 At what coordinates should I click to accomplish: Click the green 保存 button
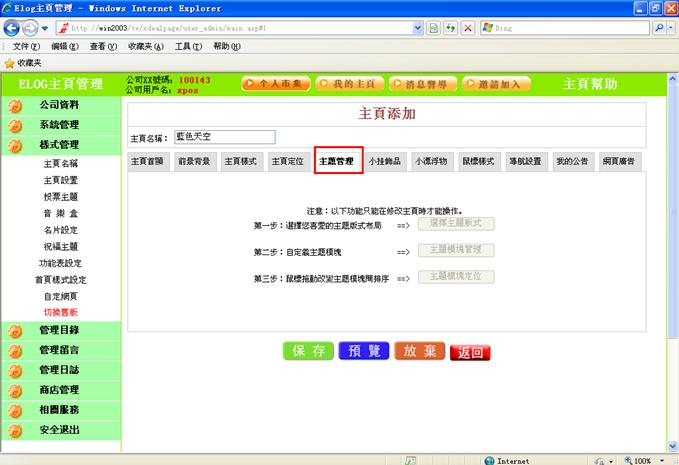(x=307, y=351)
